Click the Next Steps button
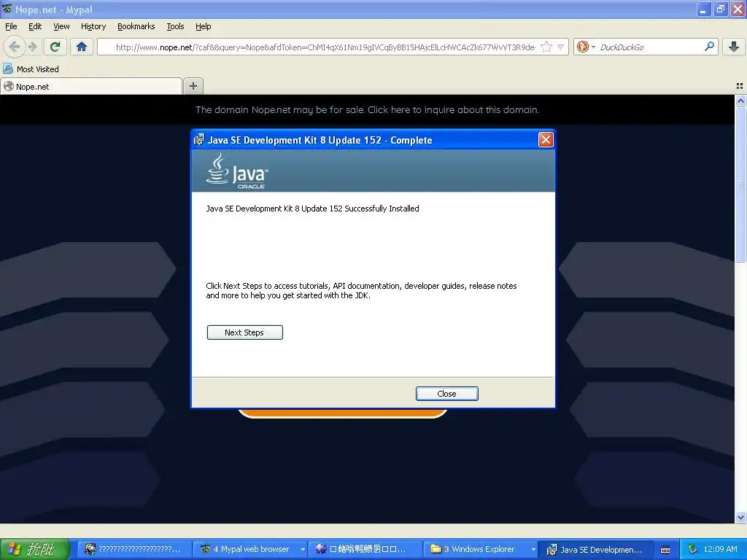 245,332
